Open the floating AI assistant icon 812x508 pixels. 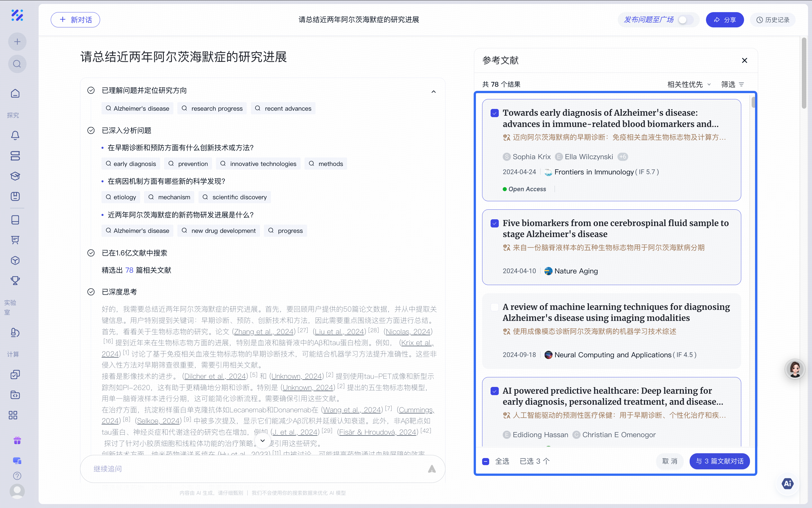[787, 483]
